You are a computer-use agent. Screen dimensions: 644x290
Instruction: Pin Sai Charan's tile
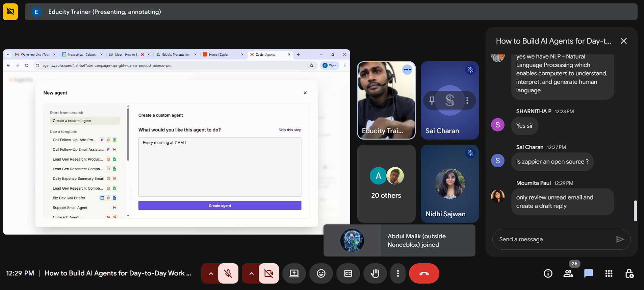coord(432,100)
